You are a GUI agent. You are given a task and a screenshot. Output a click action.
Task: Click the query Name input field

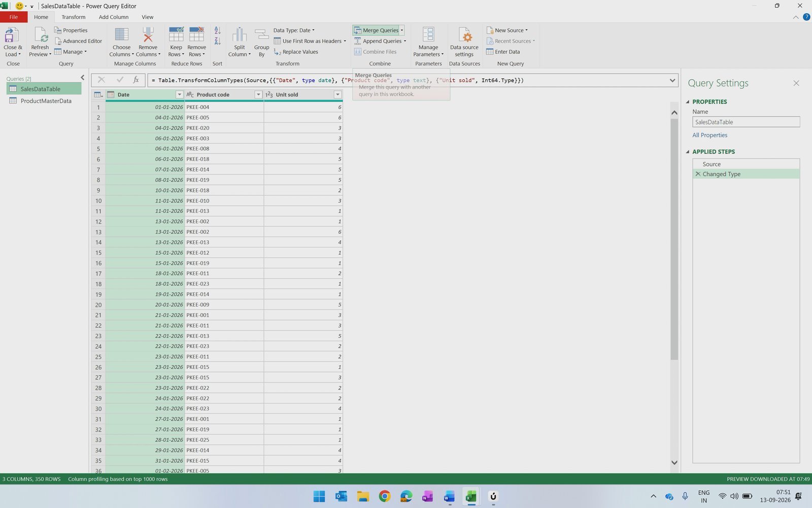click(x=746, y=122)
